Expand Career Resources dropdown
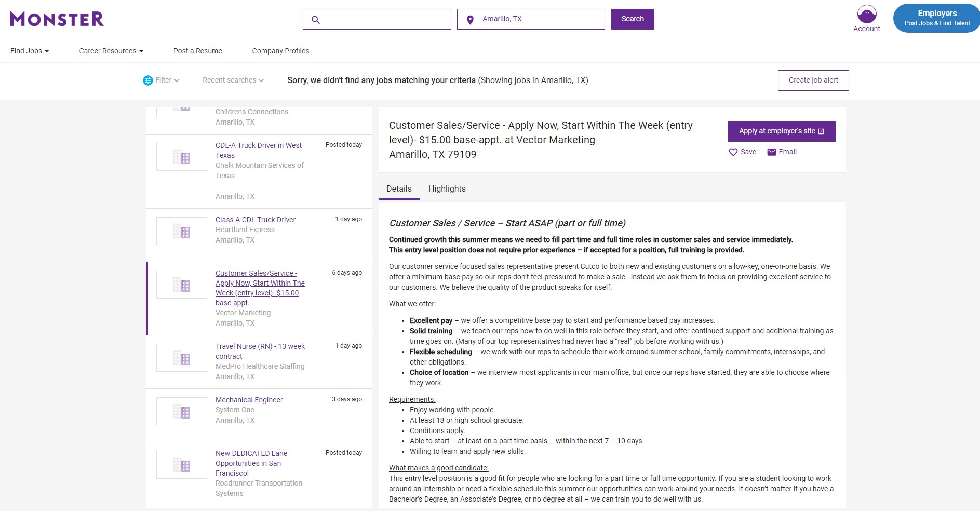Viewport: 980px width, 511px height. coord(111,51)
